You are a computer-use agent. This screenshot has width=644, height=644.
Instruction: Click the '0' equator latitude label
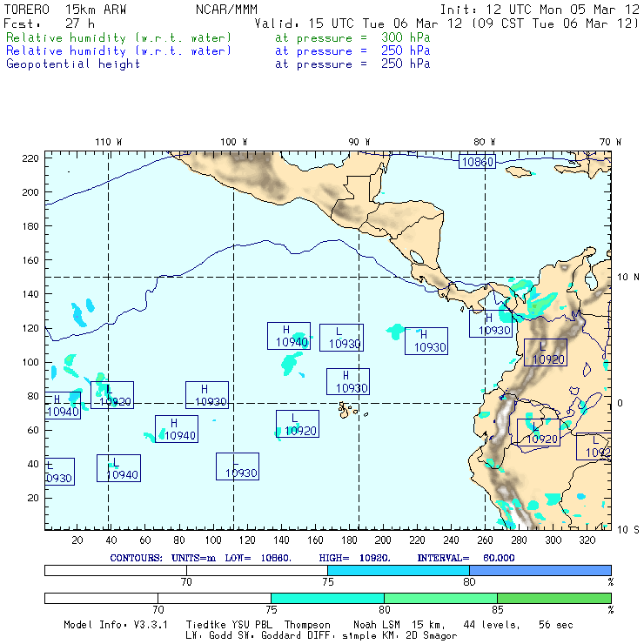click(620, 403)
